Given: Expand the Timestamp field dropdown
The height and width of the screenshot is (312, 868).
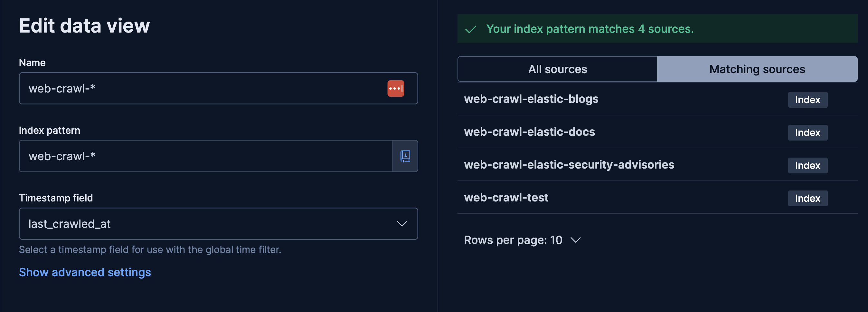Looking at the screenshot, I should pyautogui.click(x=218, y=224).
